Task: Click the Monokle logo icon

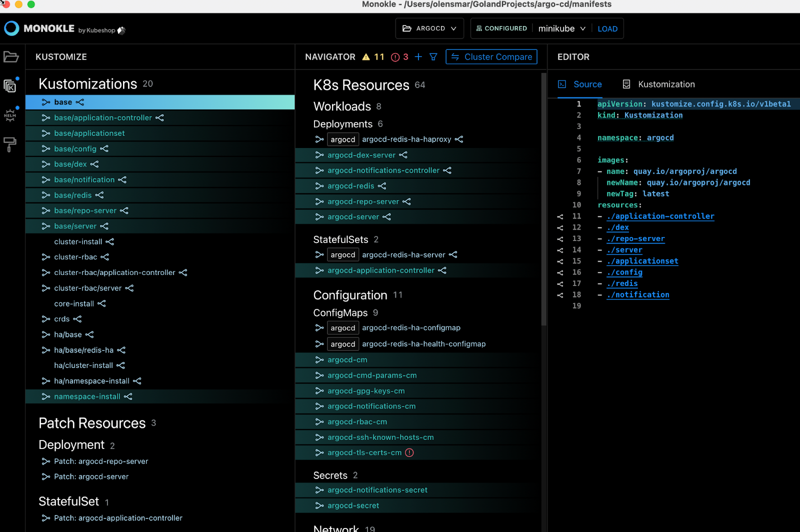Action: pyautogui.click(x=11, y=28)
